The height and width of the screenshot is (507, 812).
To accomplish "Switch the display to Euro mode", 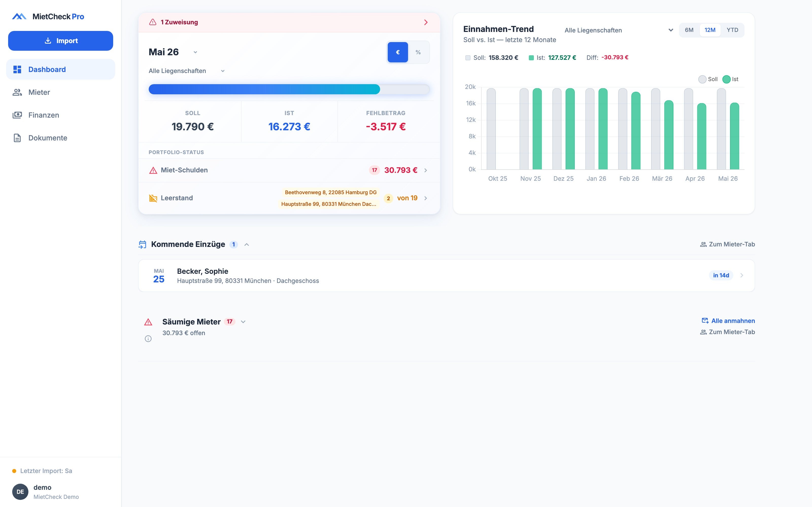I will pos(398,52).
